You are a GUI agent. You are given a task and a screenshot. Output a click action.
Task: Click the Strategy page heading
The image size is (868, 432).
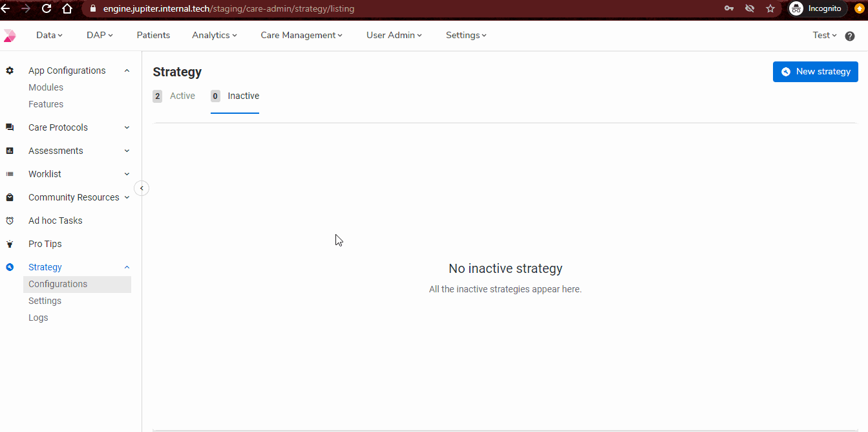(177, 72)
